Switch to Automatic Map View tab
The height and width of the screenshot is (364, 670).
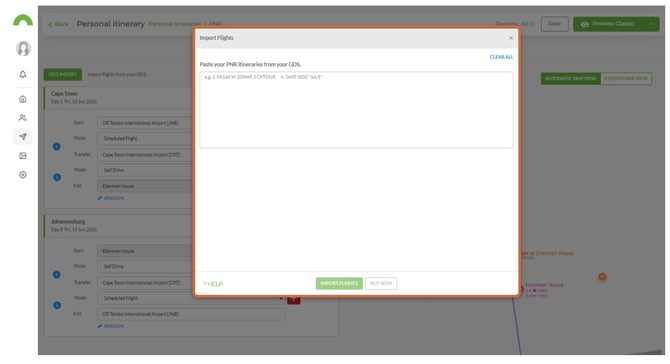point(570,79)
